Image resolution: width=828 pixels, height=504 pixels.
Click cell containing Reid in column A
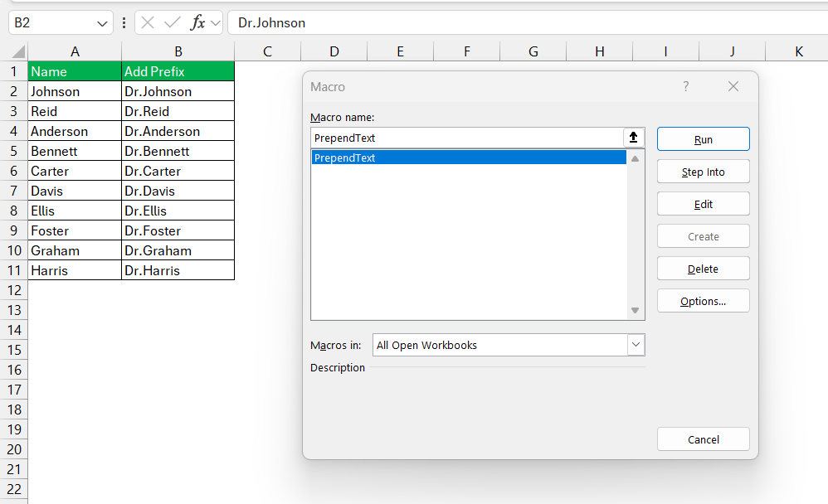[75, 111]
